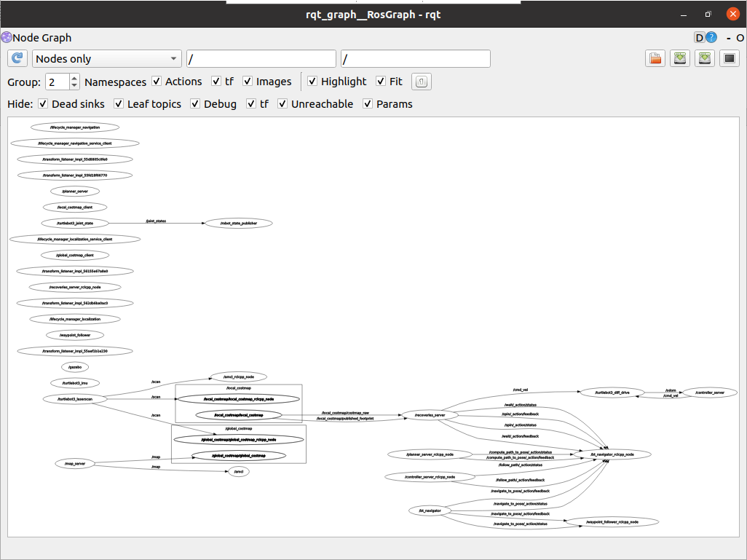Toggle the Params checkbox
Image resolution: width=747 pixels, height=560 pixels.
coord(368,104)
